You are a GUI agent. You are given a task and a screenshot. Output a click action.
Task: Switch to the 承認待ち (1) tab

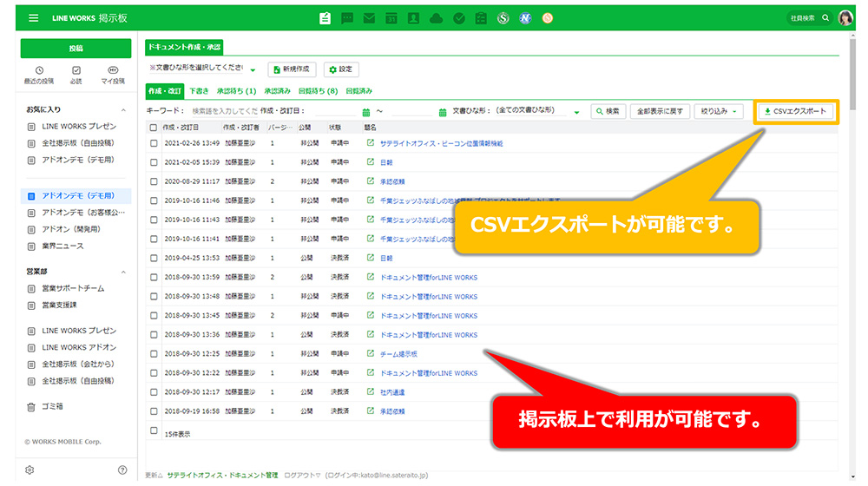click(x=236, y=91)
